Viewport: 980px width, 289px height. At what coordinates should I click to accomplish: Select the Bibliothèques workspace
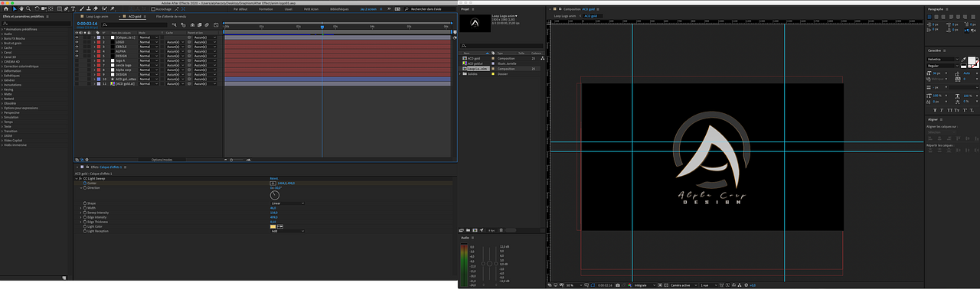tap(339, 9)
